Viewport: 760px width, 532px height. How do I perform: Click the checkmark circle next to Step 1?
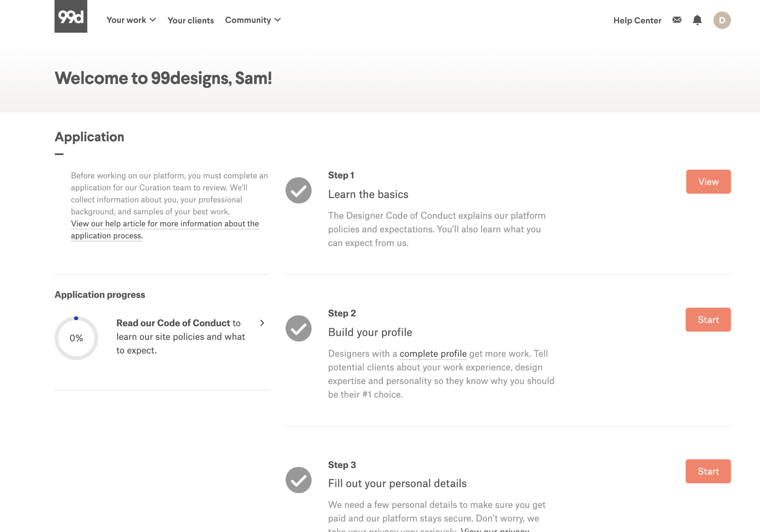298,190
